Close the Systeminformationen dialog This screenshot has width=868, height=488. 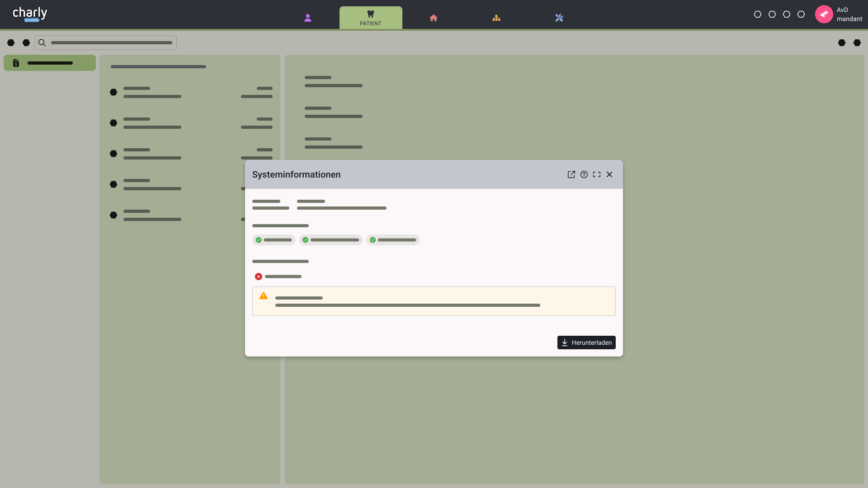click(x=609, y=174)
